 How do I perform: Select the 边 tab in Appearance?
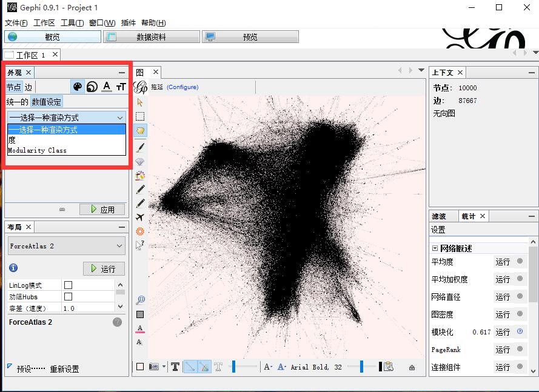click(28, 87)
